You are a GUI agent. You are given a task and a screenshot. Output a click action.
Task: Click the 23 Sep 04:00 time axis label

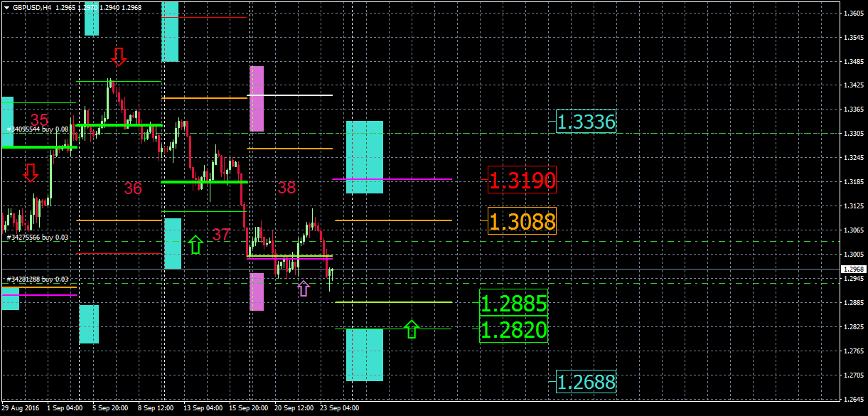[x=339, y=408]
